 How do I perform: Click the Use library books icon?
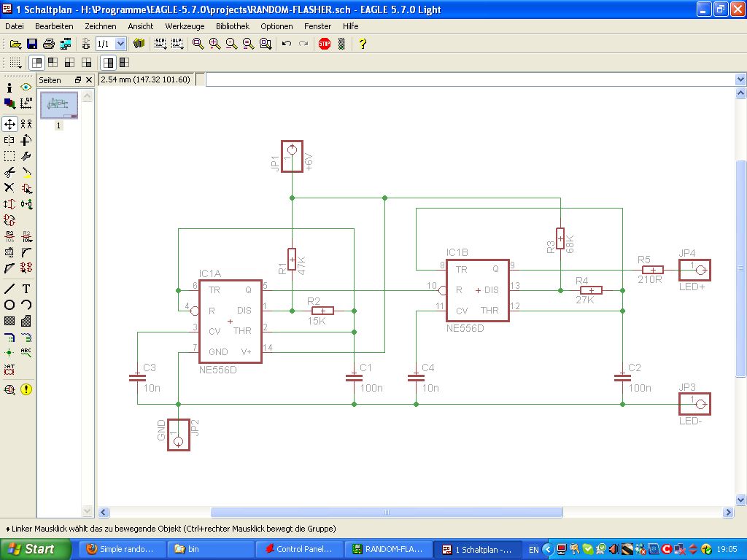click(x=139, y=43)
